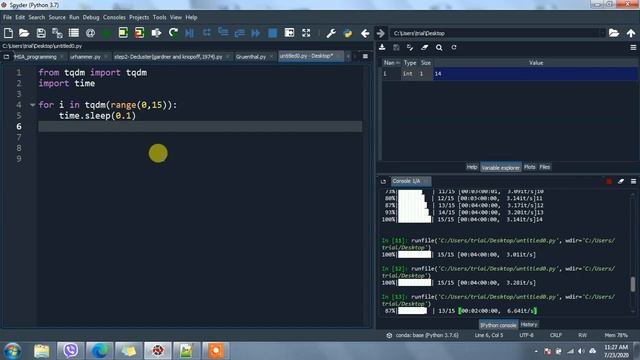Open Microsoft Edge from the taskbar
This screenshot has width=640, height=360.
tap(100, 351)
